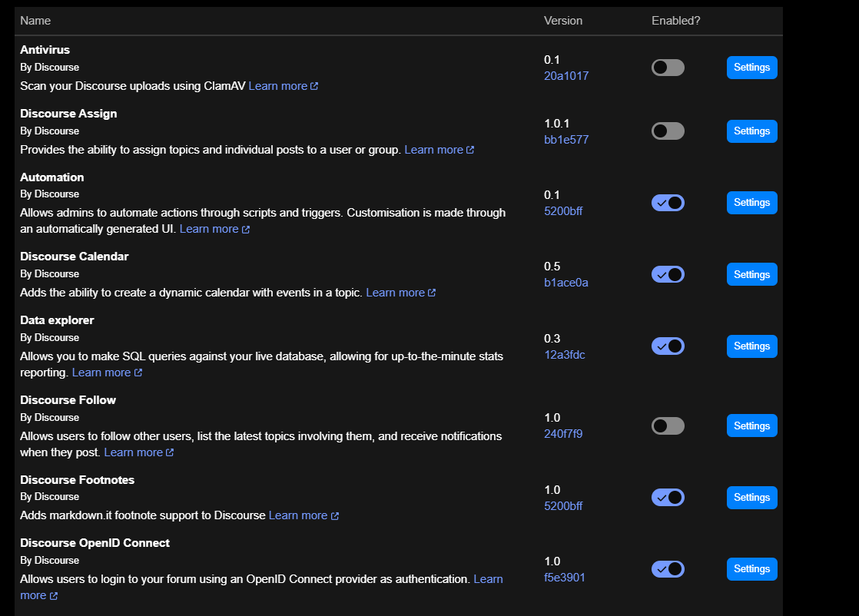The height and width of the screenshot is (616, 859).
Task: Enable the Antivirus plugin toggle
Action: [x=668, y=68]
